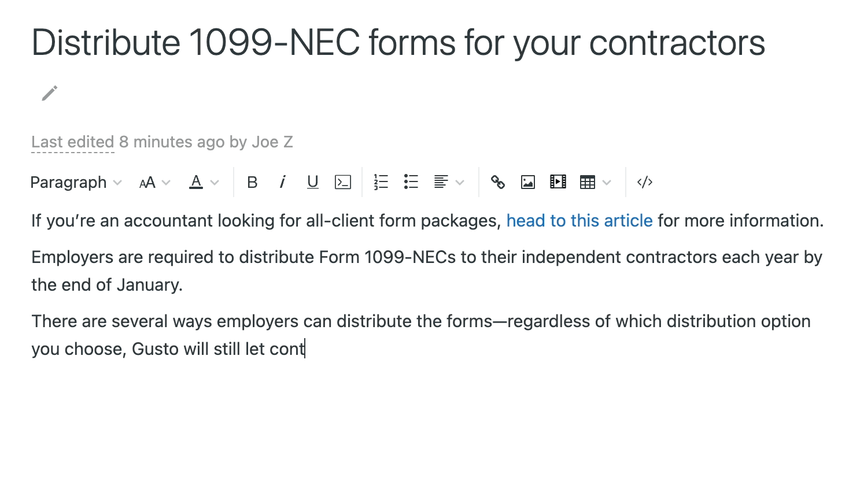849x504 pixels.
Task: Insert a numbered list
Action: tap(381, 182)
